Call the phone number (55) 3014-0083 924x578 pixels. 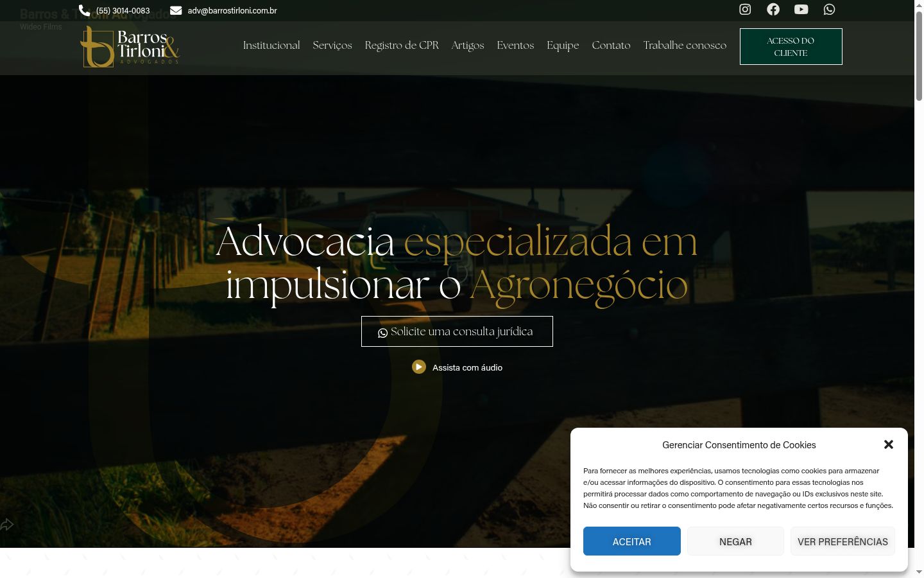tap(123, 10)
